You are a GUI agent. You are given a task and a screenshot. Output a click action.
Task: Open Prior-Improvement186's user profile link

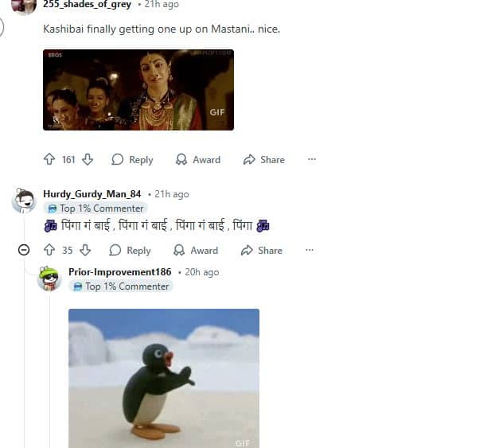point(120,271)
